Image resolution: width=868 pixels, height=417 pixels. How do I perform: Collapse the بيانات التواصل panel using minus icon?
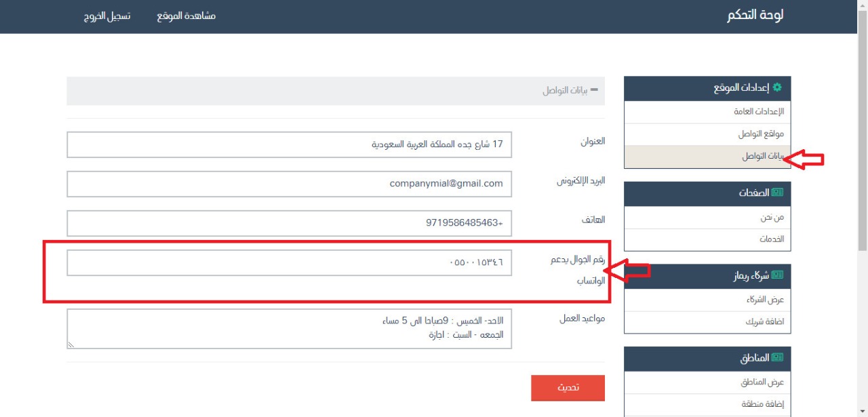coord(595,90)
